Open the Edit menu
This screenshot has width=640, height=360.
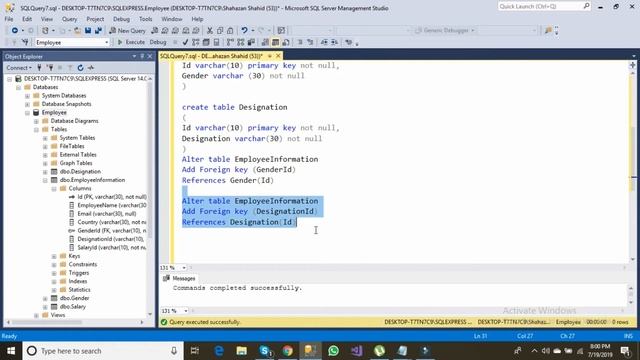[27, 19]
